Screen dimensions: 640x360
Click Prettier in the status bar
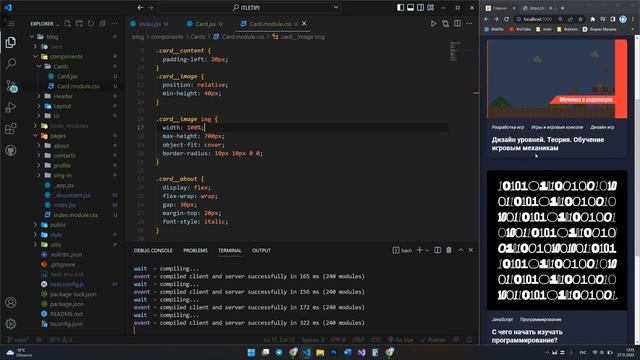(433, 340)
